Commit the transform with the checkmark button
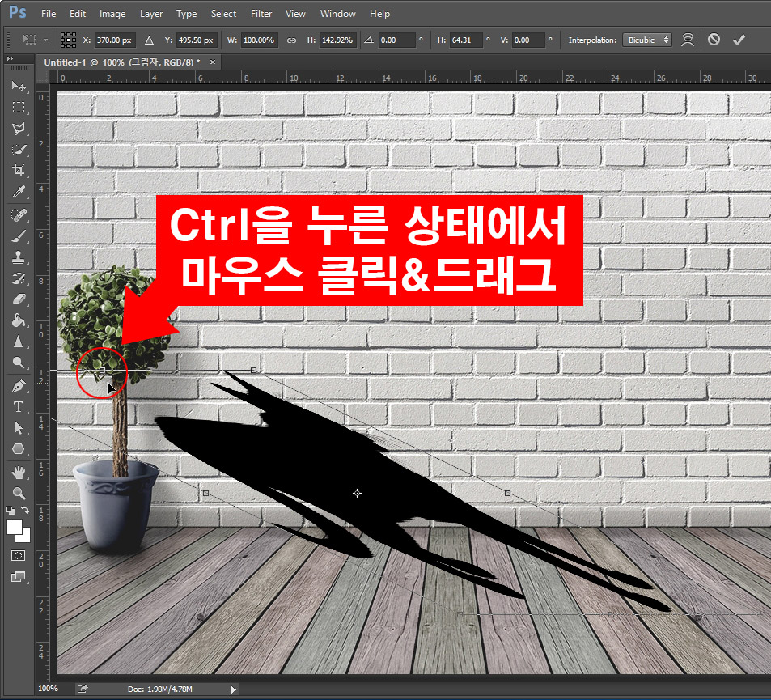 739,39
